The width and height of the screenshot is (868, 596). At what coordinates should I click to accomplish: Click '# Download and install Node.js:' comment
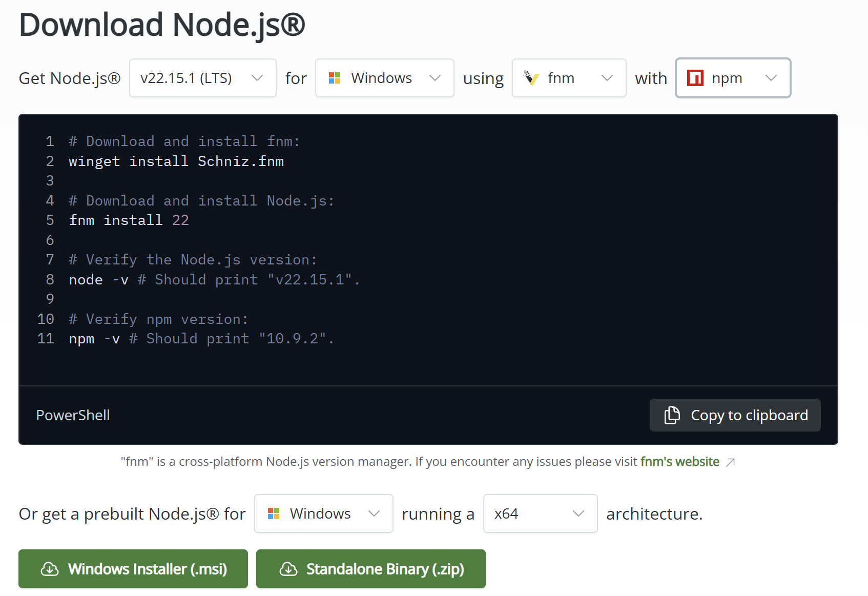[201, 201]
